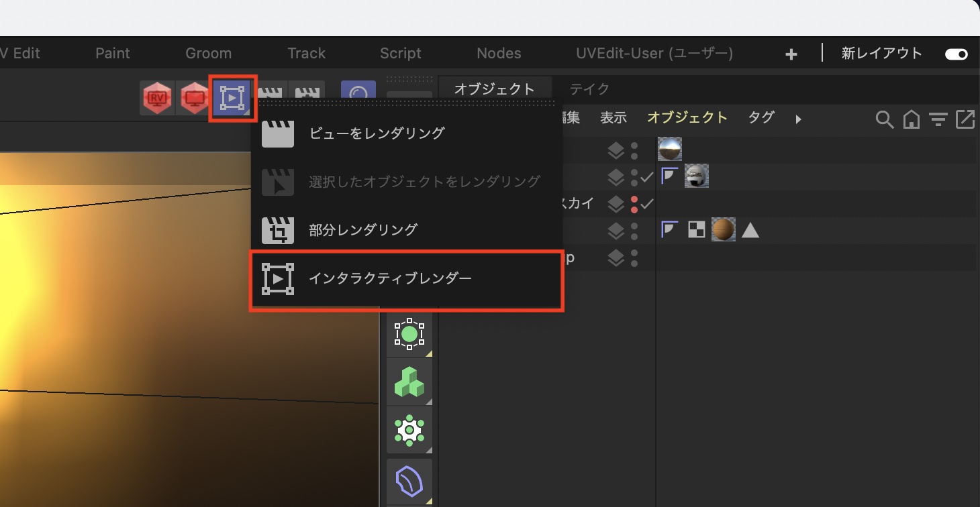
Task: Click the home icon in Object Manager
Action: coord(911,119)
